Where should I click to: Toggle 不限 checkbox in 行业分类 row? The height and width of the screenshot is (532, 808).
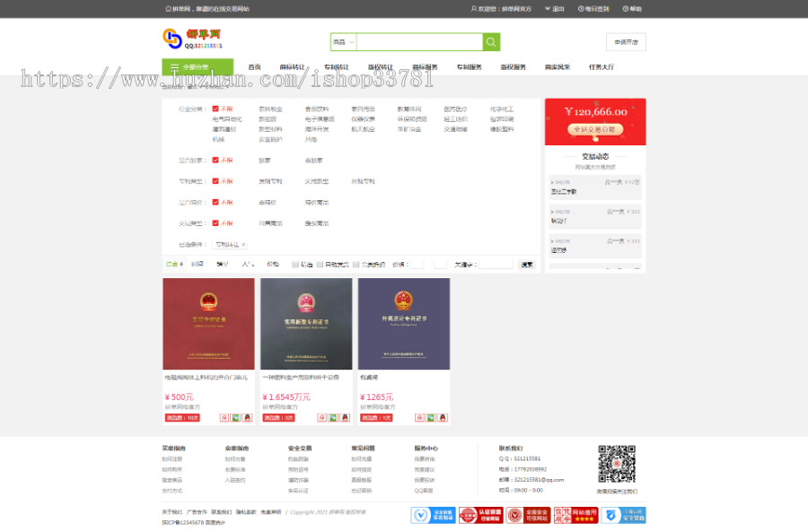(215, 109)
